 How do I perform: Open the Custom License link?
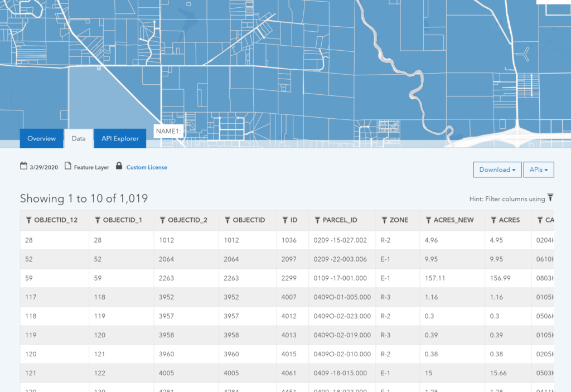pyautogui.click(x=147, y=167)
